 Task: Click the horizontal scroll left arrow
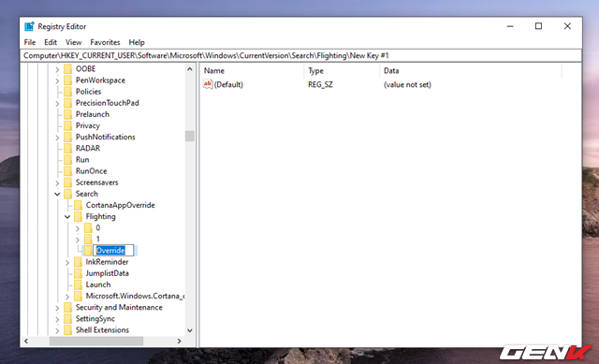26,342
